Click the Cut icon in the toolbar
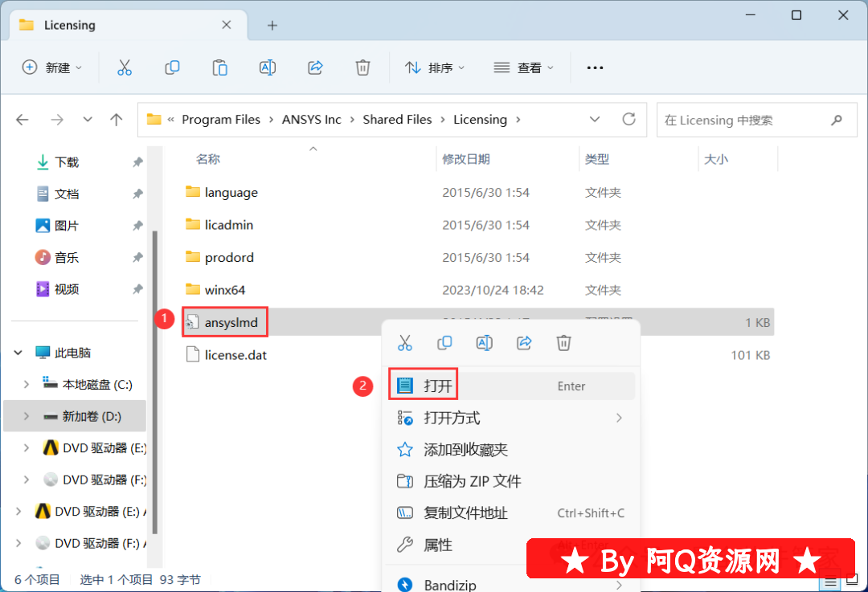 [124, 67]
